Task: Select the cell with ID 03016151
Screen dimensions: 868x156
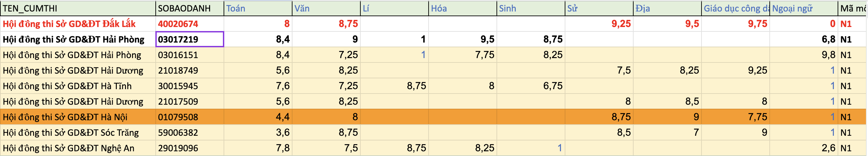Action: coord(189,55)
